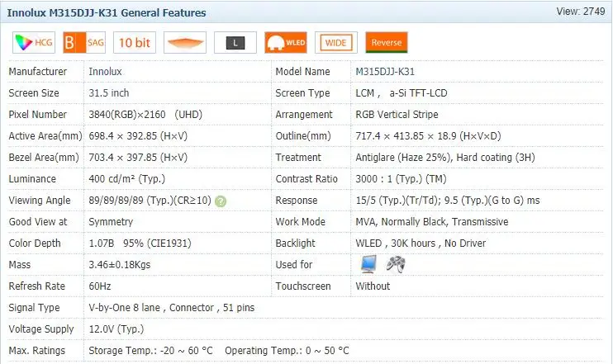Click the RGB Vertical Stripe value
The width and height of the screenshot is (613, 364).
(x=397, y=115)
